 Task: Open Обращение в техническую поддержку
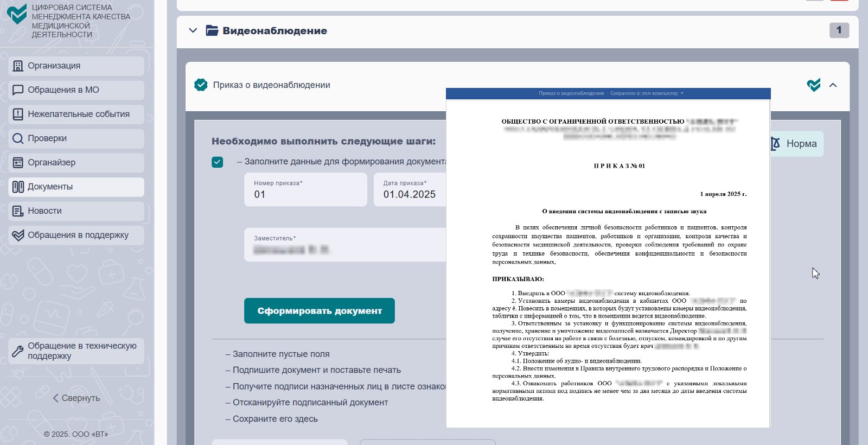76,351
